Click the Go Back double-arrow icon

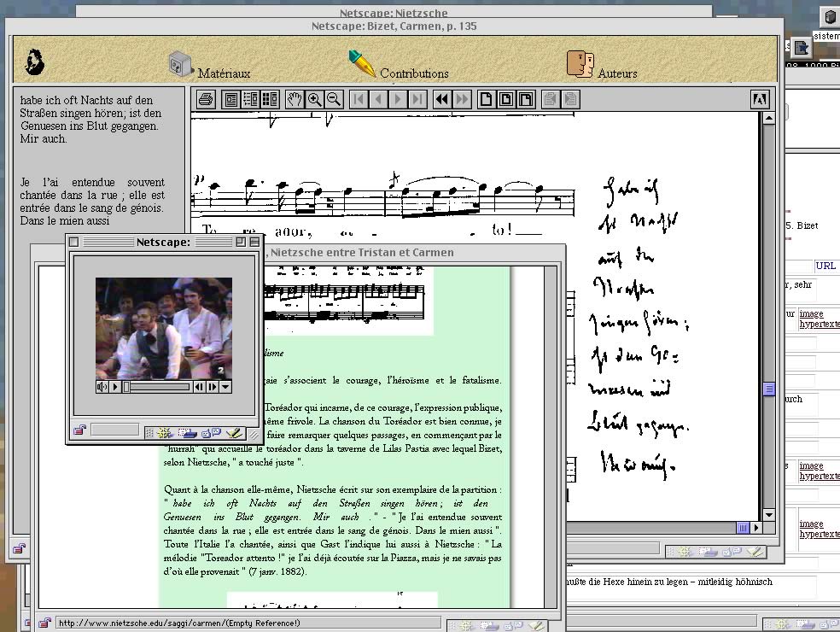tap(442, 99)
